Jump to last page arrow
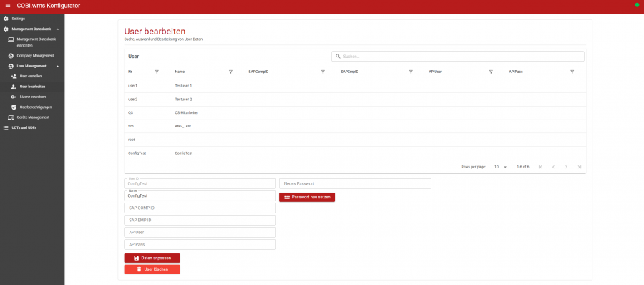This screenshot has height=285, width=644. point(580,167)
